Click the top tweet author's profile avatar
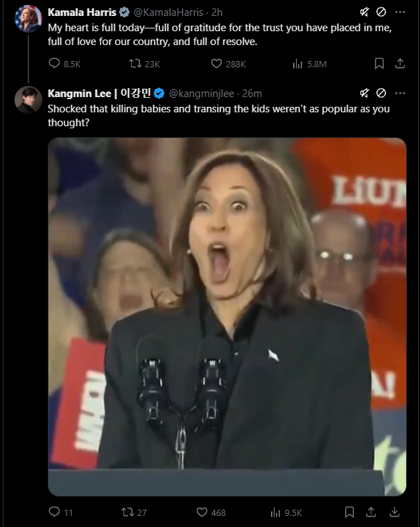420x527 pixels. pyautogui.click(x=28, y=19)
